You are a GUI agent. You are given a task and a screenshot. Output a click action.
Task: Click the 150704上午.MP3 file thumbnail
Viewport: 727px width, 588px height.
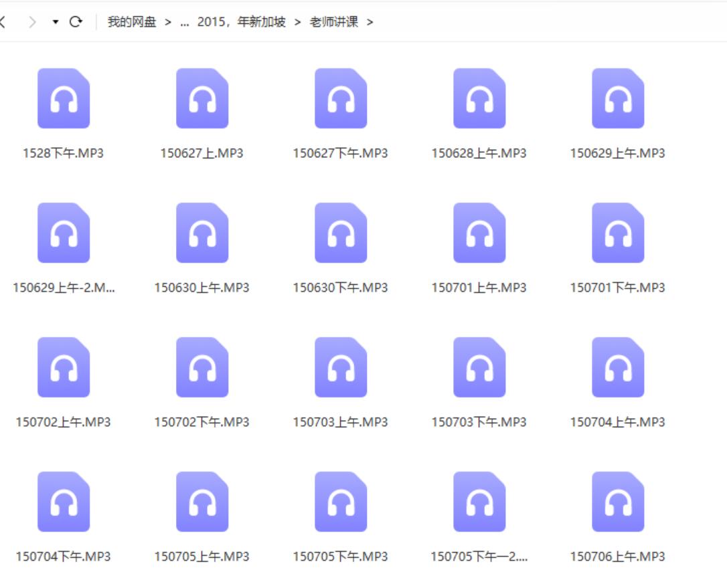pos(618,367)
